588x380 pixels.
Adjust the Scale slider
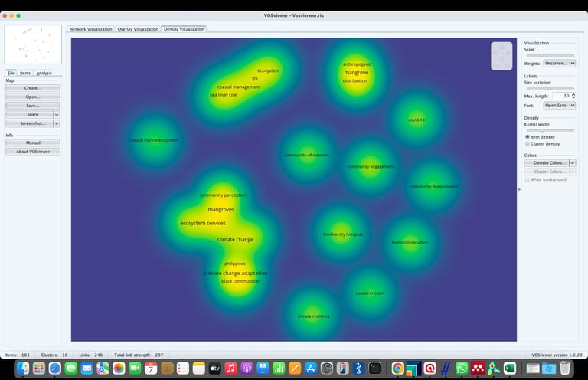(550, 55)
